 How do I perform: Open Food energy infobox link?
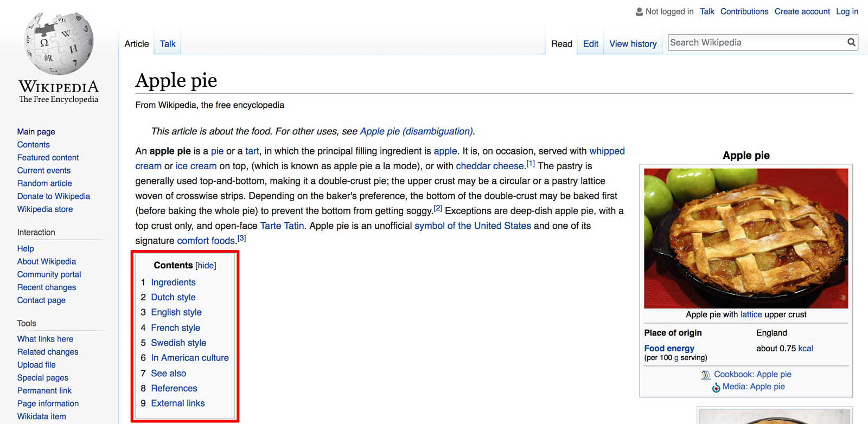coord(669,349)
